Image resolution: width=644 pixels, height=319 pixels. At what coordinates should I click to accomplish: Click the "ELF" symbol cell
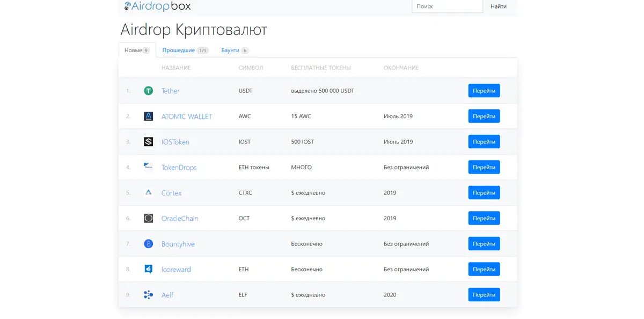coord(243,295)
